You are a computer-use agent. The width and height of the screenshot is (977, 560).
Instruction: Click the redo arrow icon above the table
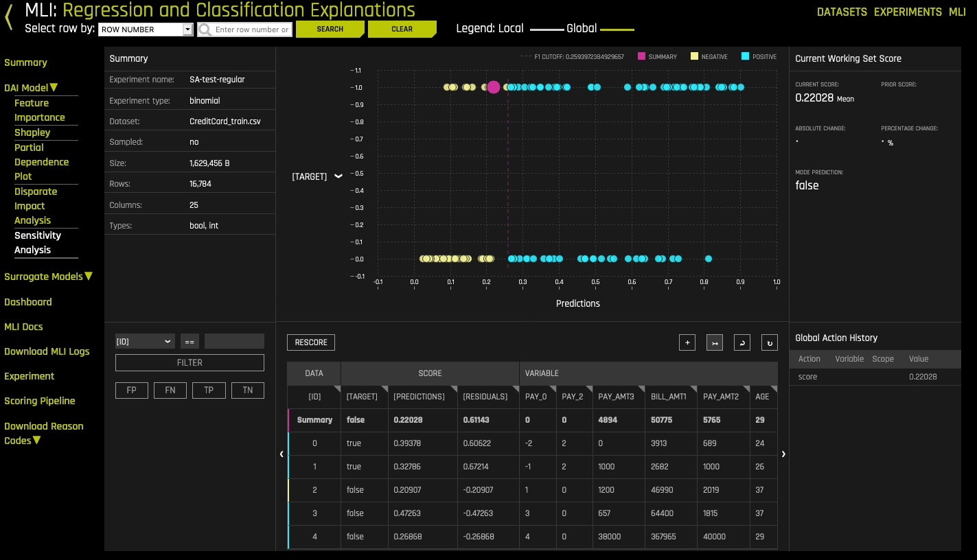[769, 342]
